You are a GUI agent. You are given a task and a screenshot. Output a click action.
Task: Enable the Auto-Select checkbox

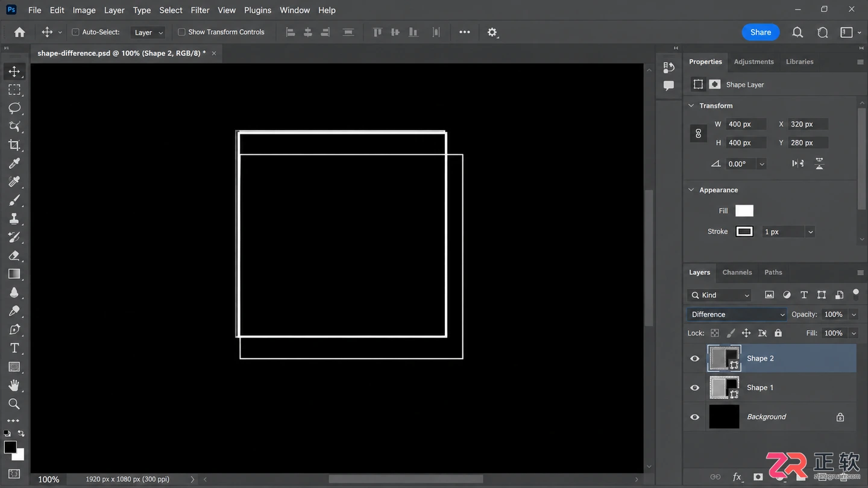click(x=75, y=32)
